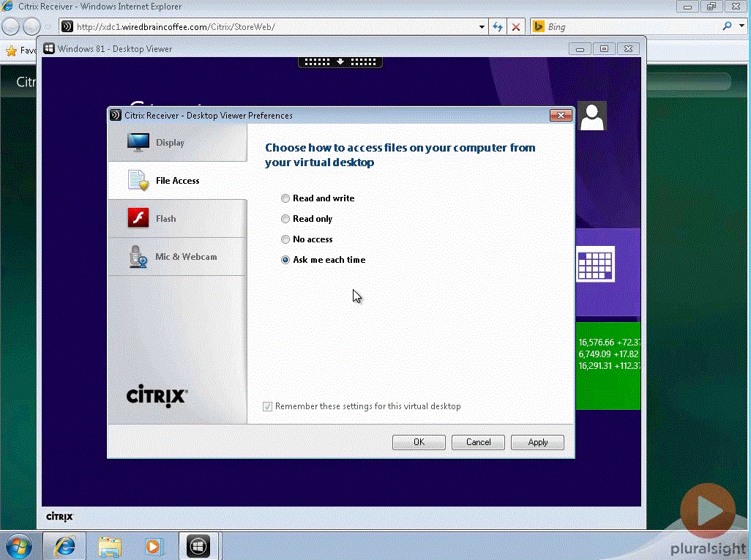The width and height of the screenshot is (751, 560).
Task: Select the File Access tab
Action: [177, 181]
